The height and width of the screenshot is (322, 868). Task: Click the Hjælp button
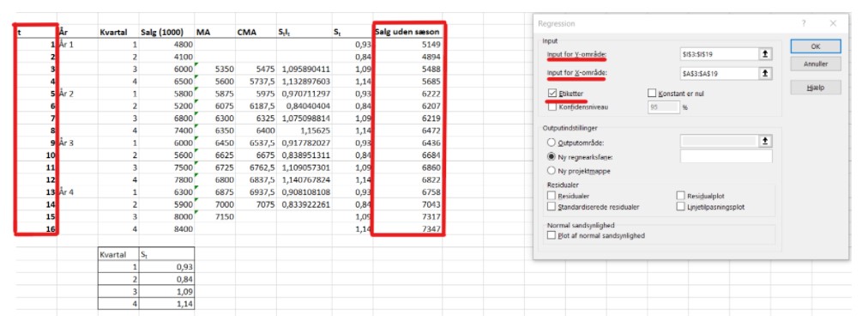click(816, 88)
